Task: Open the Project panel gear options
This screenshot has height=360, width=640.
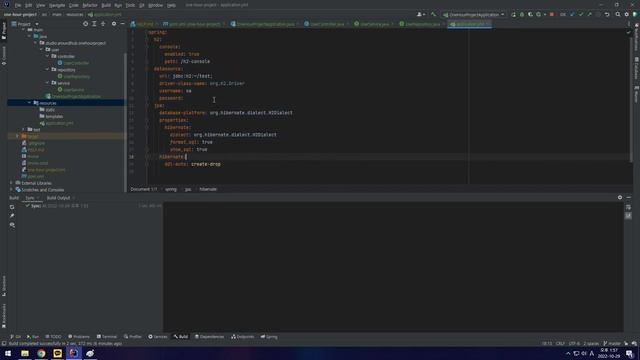Action: pos(114,24)
